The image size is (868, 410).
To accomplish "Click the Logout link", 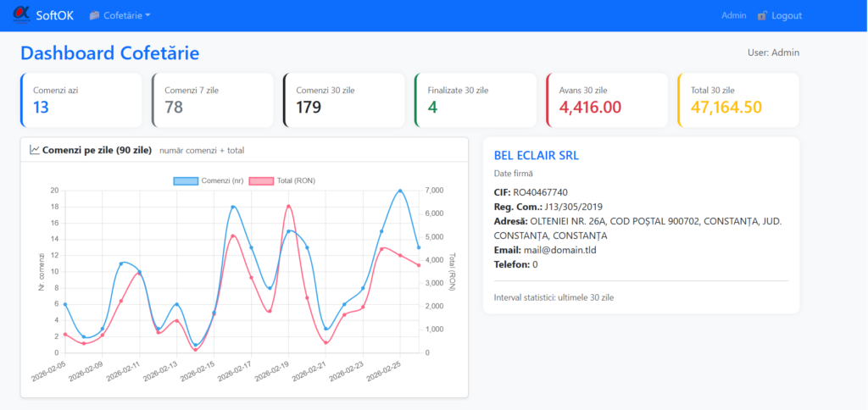I will click(787, 15).
